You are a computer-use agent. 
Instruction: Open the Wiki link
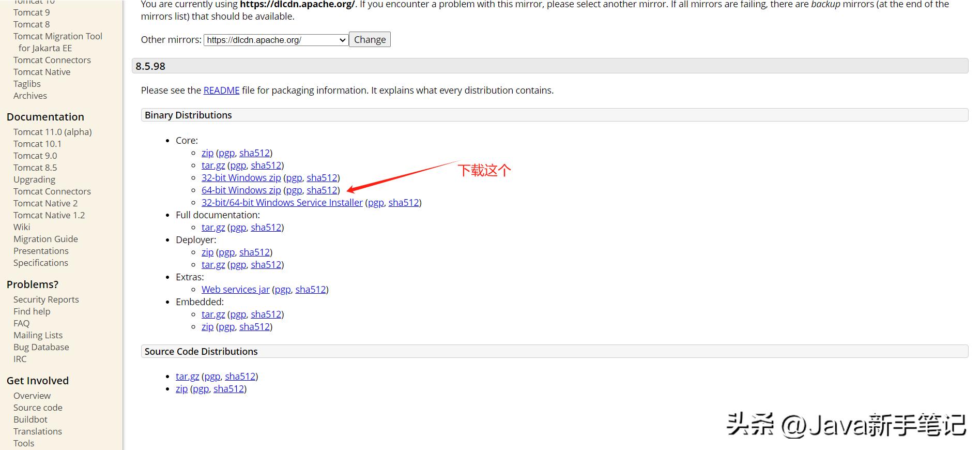pyautogui.click(x=22, y=227)
